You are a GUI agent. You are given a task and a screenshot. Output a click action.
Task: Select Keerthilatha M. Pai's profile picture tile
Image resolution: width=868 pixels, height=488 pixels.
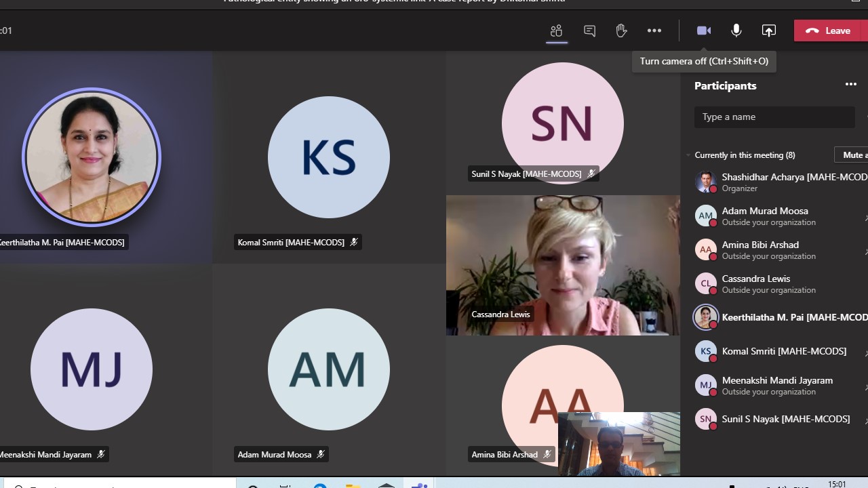click(x=92, y=157)
